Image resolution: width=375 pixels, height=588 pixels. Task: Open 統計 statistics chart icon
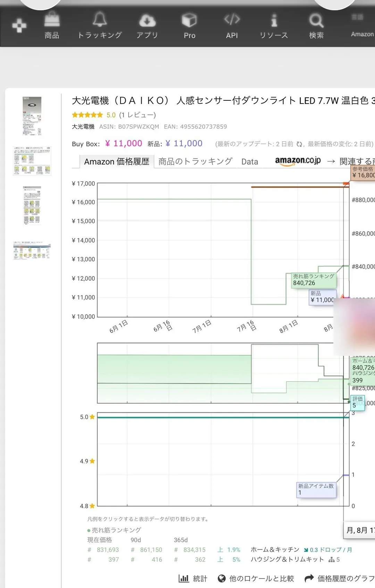(193, 579)
